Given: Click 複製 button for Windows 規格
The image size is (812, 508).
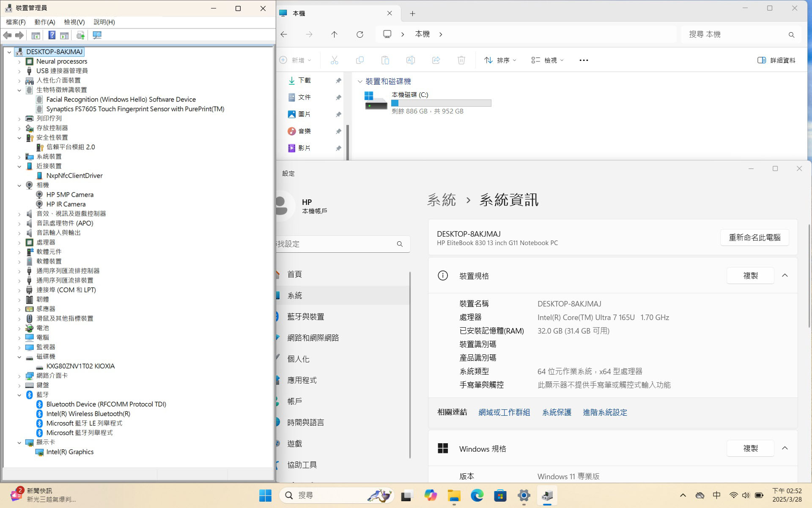Looking at the screenshot, I should coord(750,448).
